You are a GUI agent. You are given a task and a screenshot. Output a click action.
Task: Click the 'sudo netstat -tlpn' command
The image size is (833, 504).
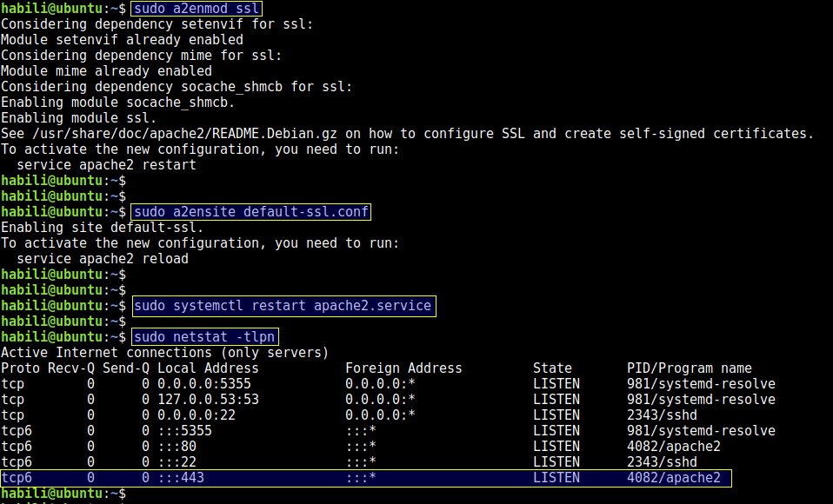204,337
